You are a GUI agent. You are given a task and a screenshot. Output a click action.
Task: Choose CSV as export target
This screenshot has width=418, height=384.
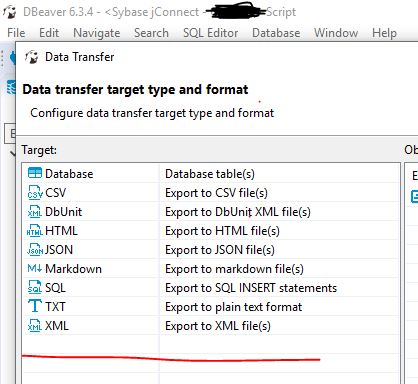[x=56, y=193]
